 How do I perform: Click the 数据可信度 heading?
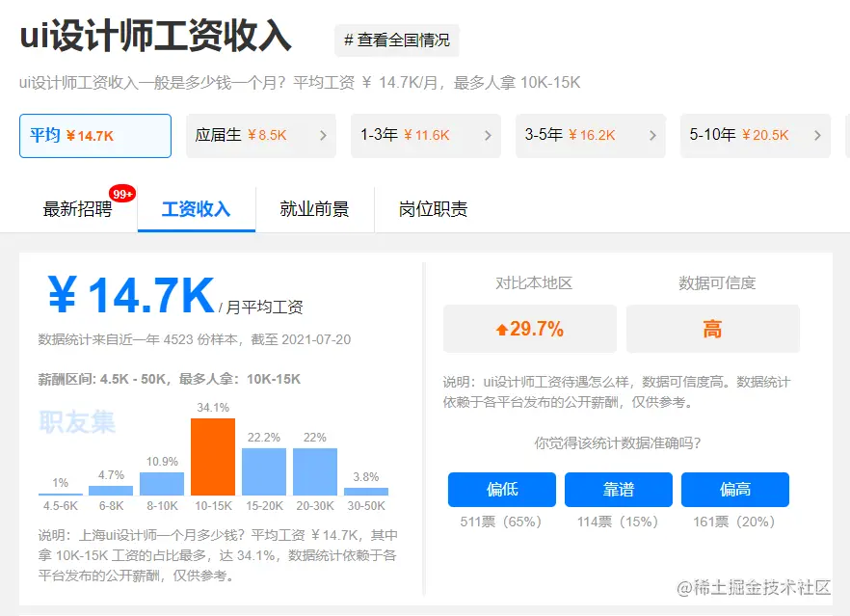(717, 283)
